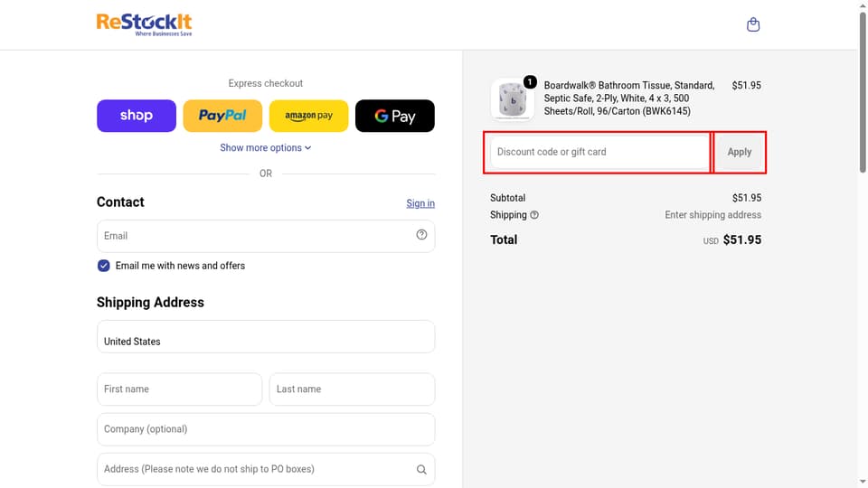Click the Express checkout heading
This screenshot has width=868, height=488.
[x=266, y=83]
